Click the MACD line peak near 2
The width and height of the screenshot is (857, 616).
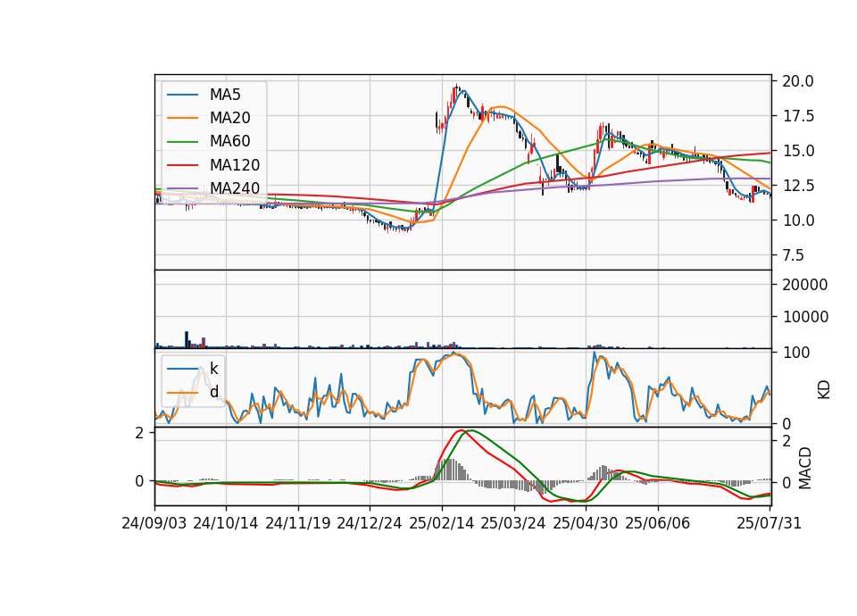pos(462,430)
